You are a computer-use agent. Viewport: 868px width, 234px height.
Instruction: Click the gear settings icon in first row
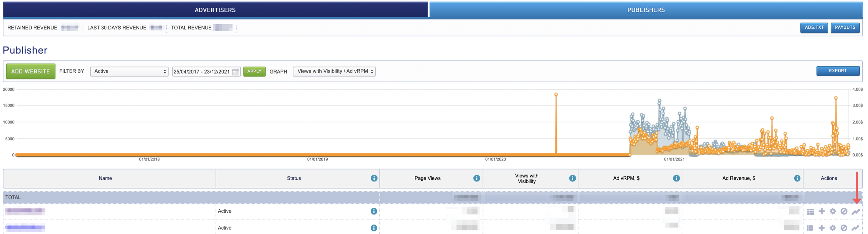(x=833, y=211)
